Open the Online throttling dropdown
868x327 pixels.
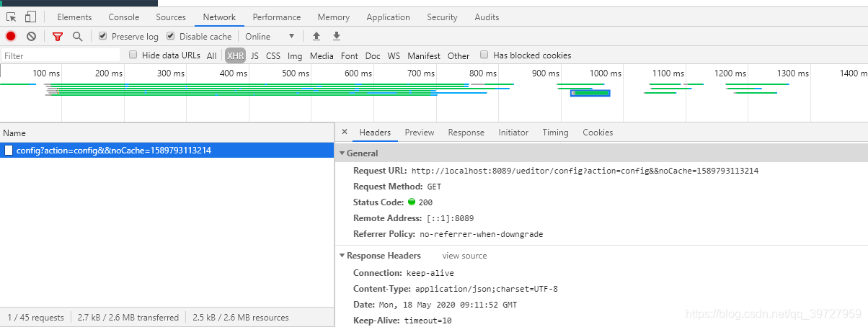(x=270, y=36)
